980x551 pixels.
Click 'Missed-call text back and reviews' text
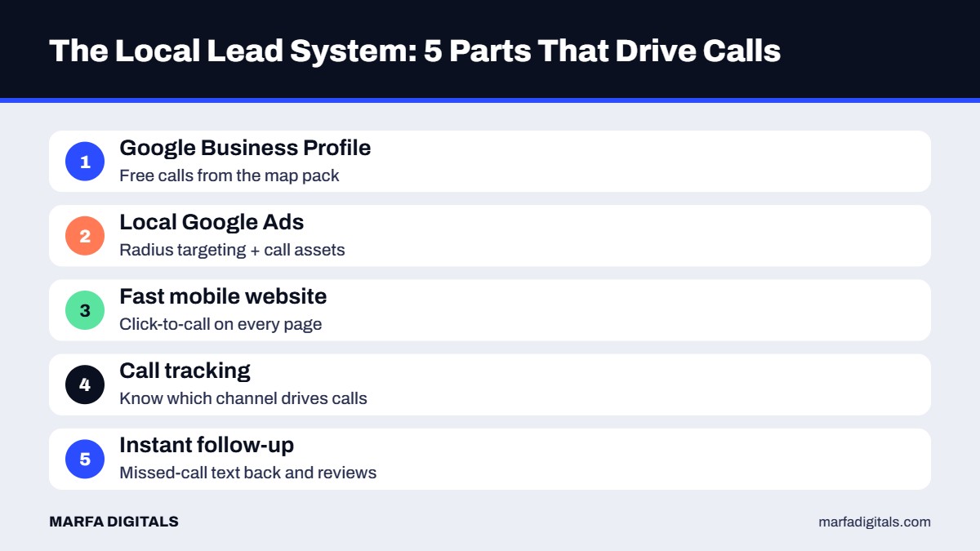pos(248,473)
